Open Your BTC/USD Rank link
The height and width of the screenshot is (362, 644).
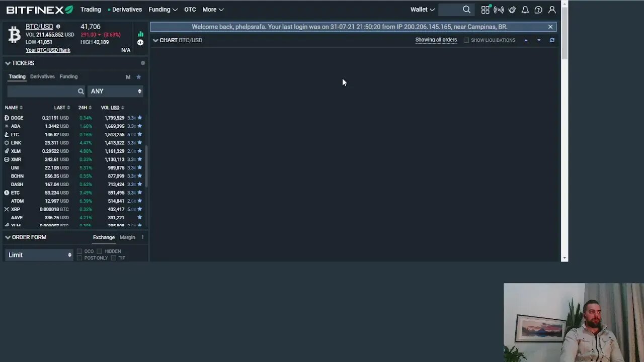click(48, 50)
